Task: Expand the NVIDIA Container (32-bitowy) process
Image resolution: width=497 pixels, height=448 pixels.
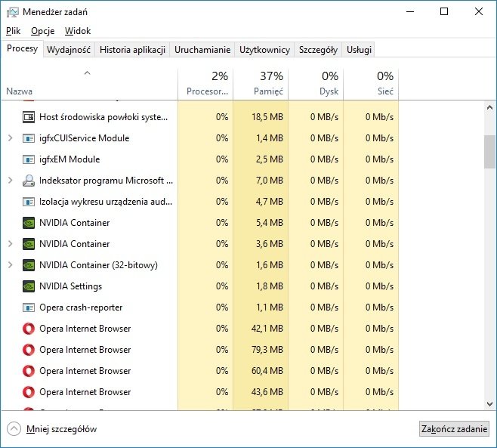Action: click(x=10, y=265)
